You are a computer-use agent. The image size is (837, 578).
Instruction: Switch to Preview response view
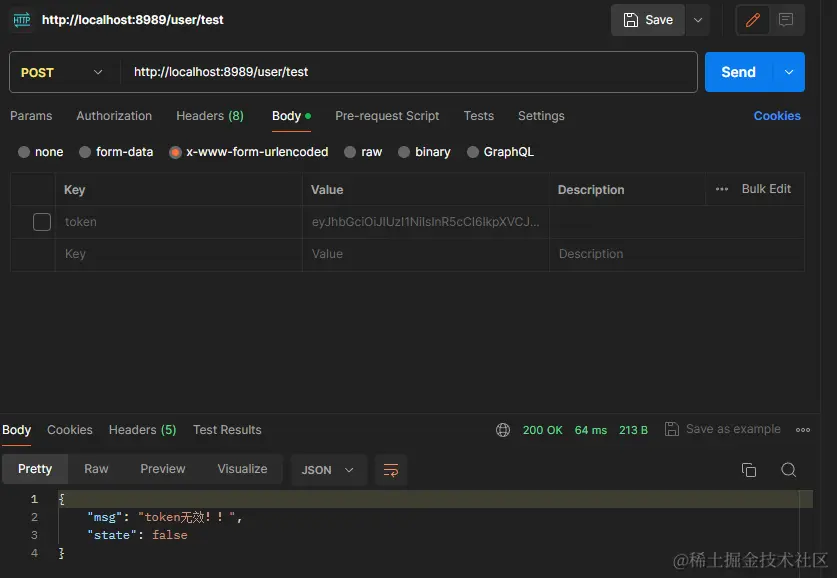tap(163, 469)
